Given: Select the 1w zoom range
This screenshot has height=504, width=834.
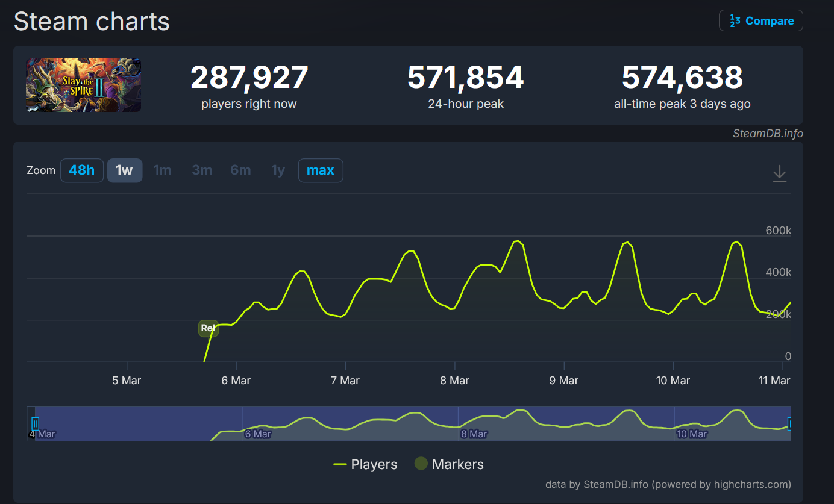Looking at the screenshot, I should pos(125,170).
